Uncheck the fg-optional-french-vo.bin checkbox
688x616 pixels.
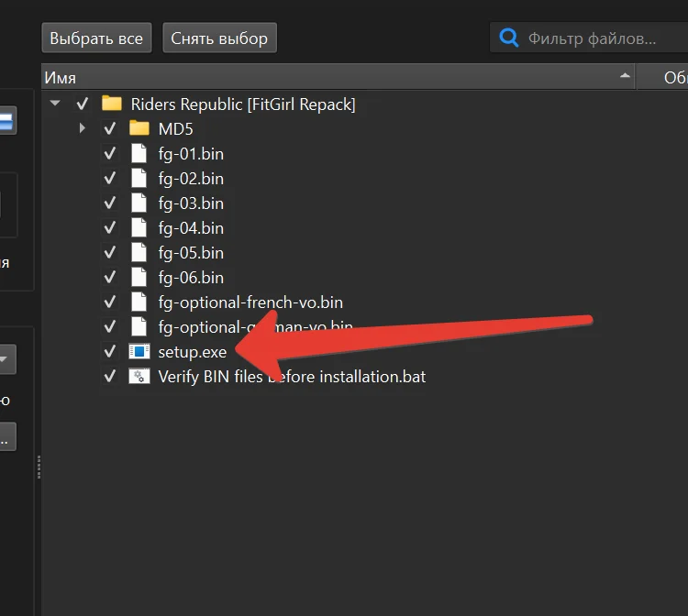point(110,302)
